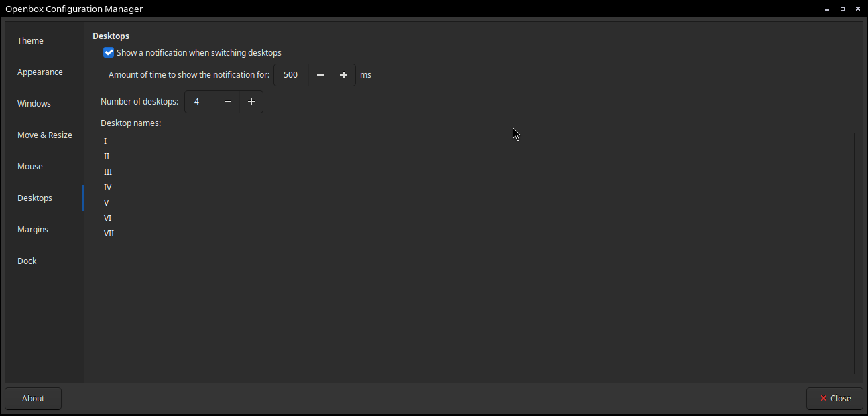Open the Mouse settings section
The height and width of the screenshot is (416, 868).
click(x=44, y=167)
